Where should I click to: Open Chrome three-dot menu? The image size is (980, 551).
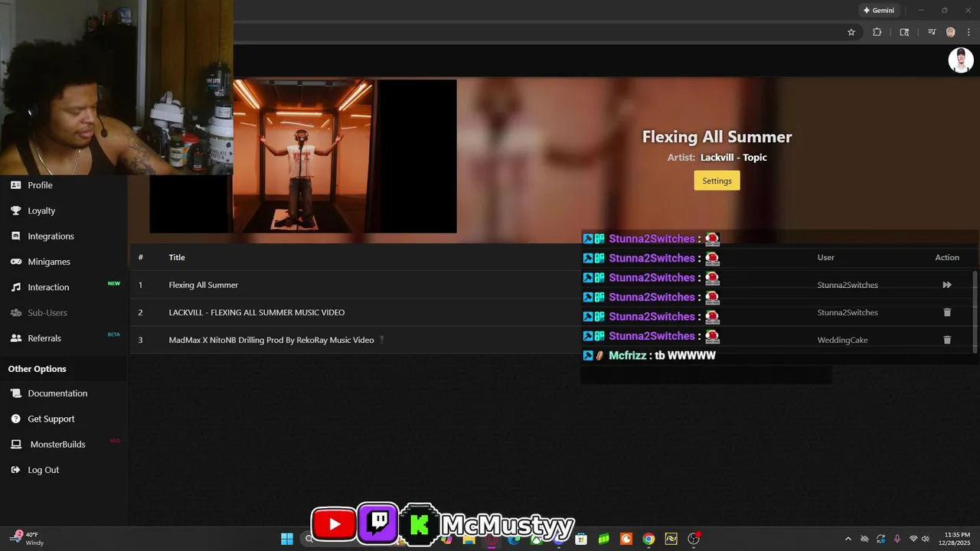coord(969,32)
